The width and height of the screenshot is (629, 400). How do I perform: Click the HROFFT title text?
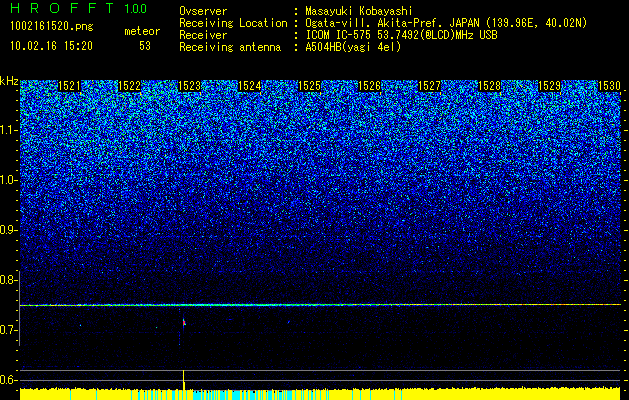click(62, 8)
